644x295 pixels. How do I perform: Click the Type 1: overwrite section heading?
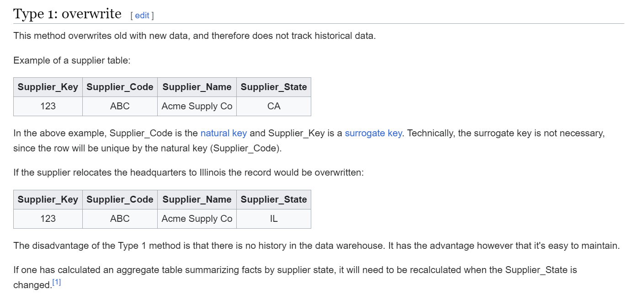click(x=67, y=14)
